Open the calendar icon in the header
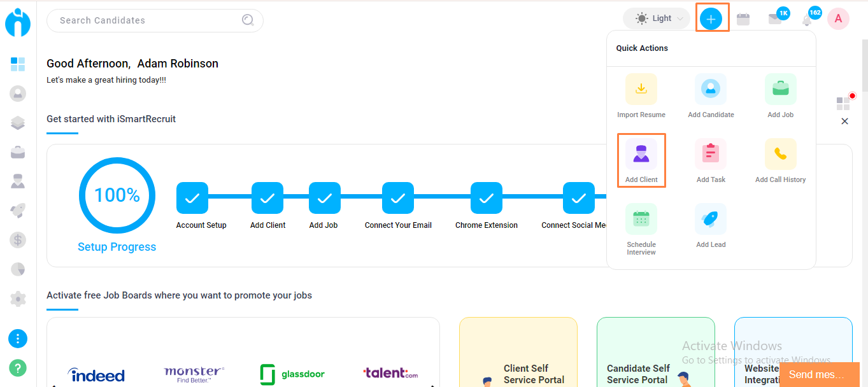This screenshot has height=387, width=868. click(743, 19)
